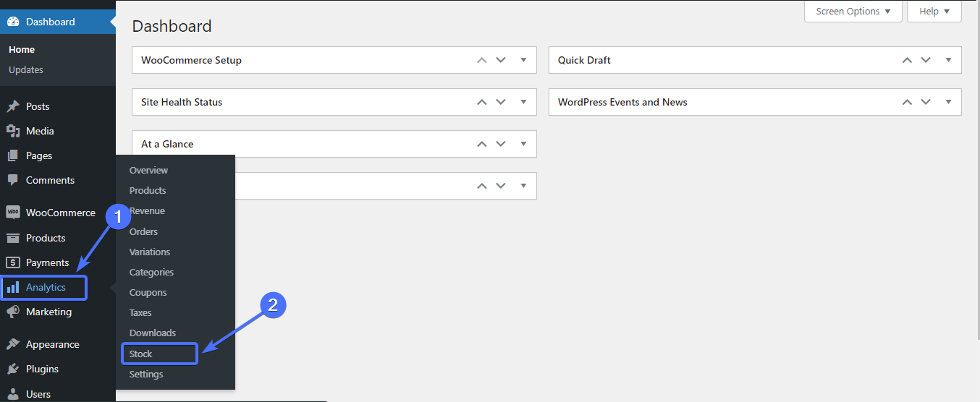Click the Payments dollar icon
The image size is (980, 402).
[13, 262]
